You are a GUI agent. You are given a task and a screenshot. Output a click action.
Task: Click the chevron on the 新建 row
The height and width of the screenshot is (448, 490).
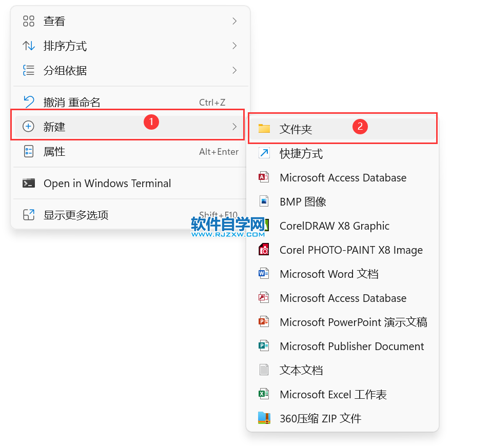(x=234, y=127)
